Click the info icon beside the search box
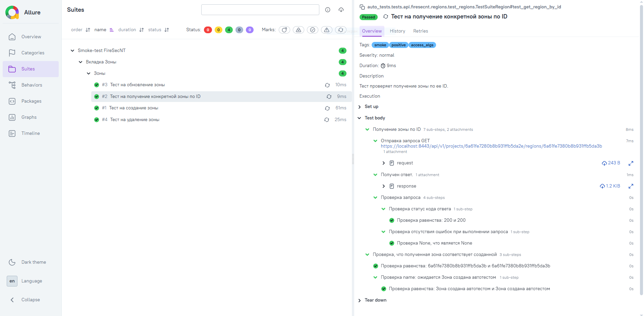Viewport: 644px width, 316px height. [328, 10]
